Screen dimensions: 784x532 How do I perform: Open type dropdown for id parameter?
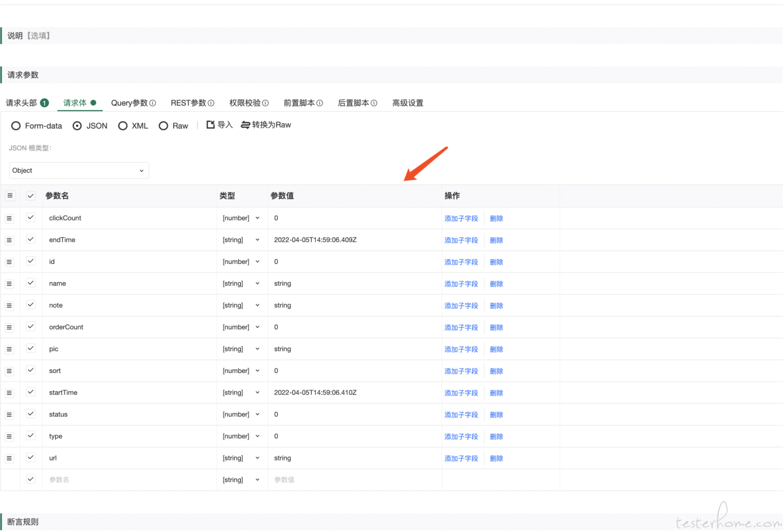241,262
